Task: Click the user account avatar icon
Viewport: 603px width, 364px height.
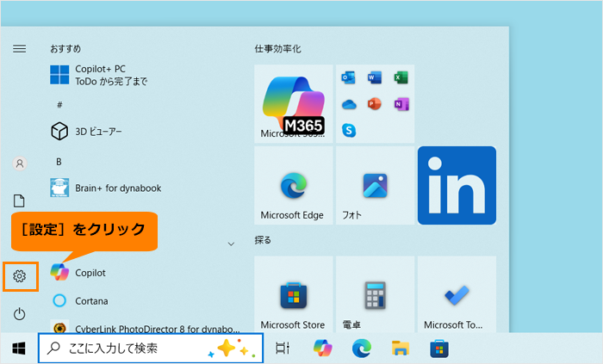Action: [x=20, y=163]
